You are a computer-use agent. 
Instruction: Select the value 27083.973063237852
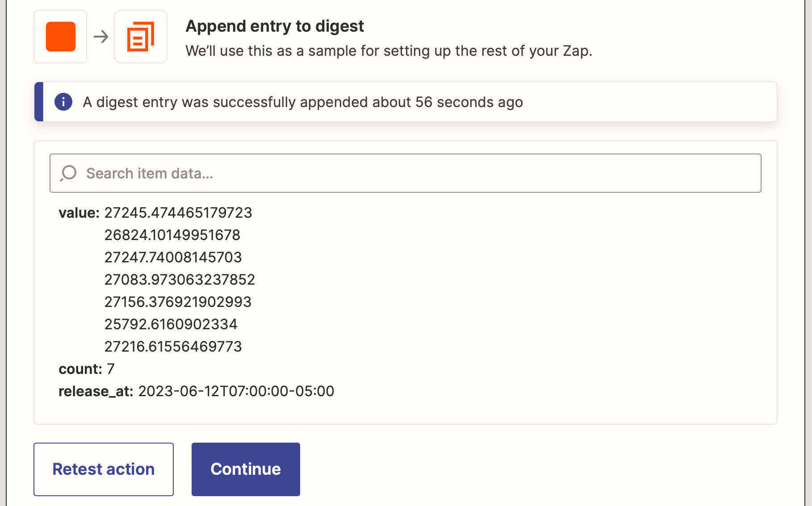click(180, 279)
